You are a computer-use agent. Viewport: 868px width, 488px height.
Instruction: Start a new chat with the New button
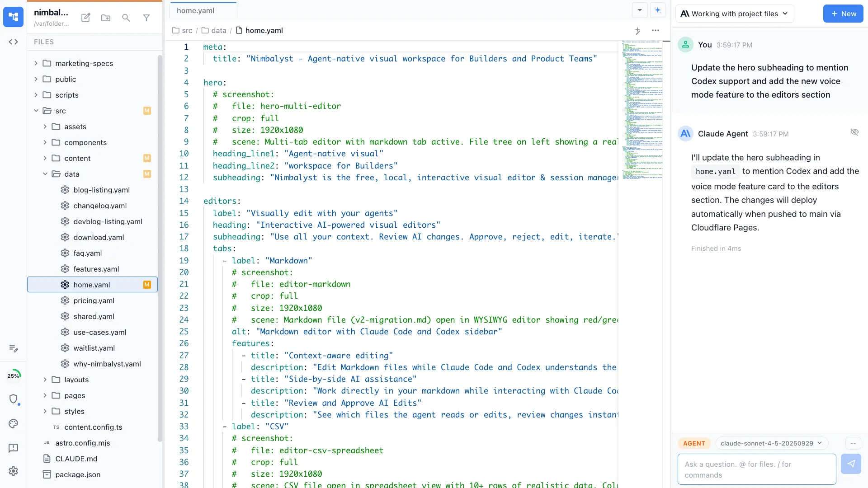(x=843, y=14)
